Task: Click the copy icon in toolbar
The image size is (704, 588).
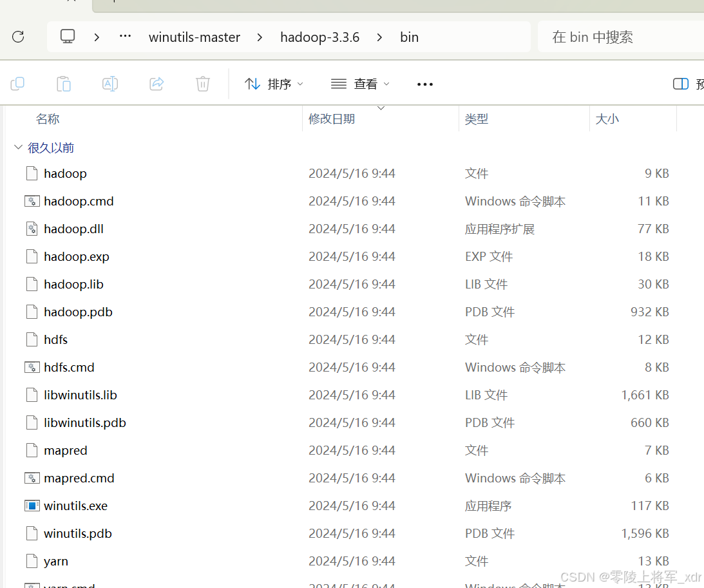Action: tap(17, 84)
